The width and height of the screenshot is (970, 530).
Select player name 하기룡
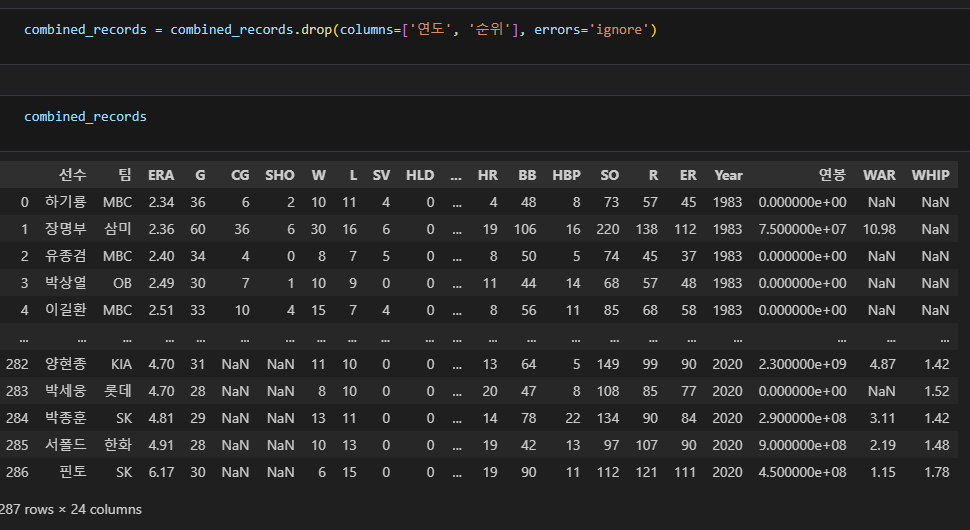click(66, 202)
